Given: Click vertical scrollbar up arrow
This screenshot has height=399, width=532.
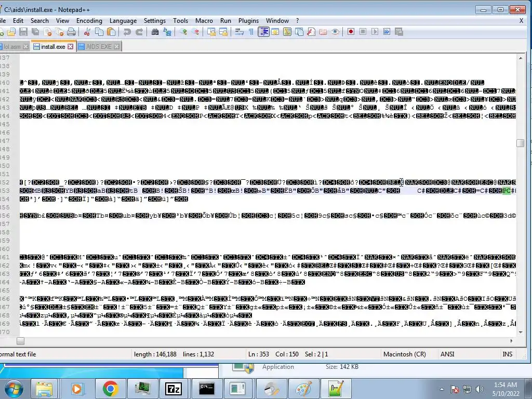Looking at the screenshot, I should (521, 58).
